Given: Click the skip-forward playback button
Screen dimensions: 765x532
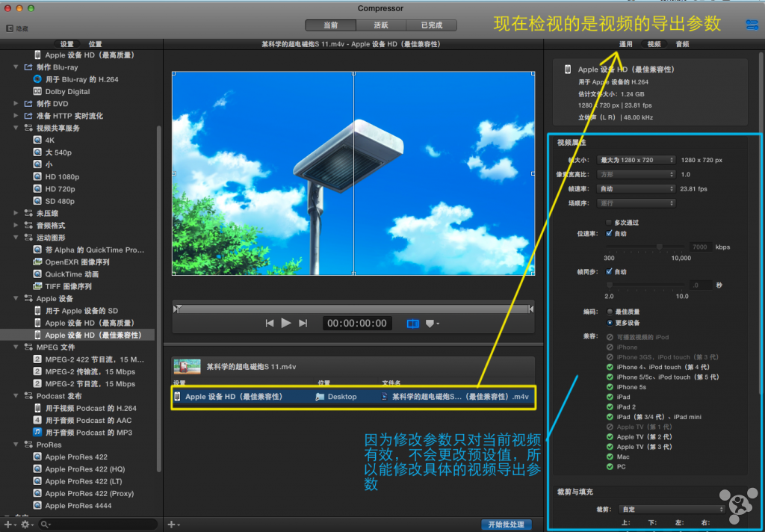Looking at the screenshot, I should coord(303,323).
